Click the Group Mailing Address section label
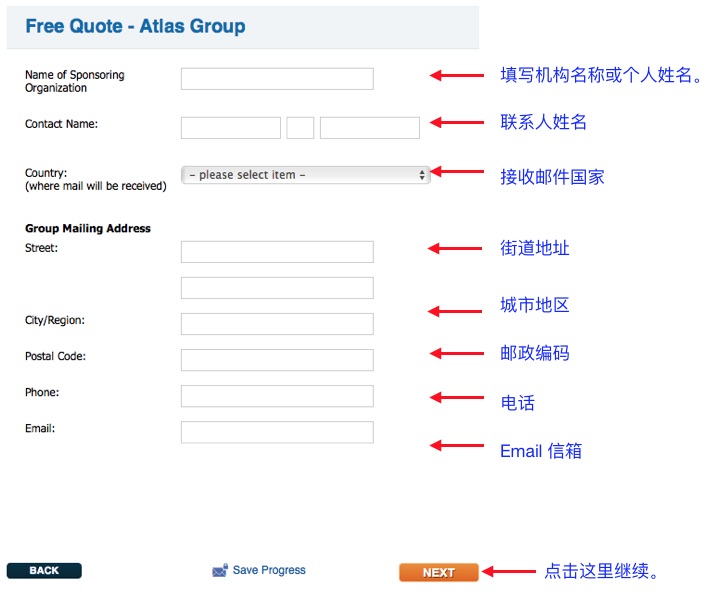The width and height of the screenshot is (708, 592). coord(88,228)
